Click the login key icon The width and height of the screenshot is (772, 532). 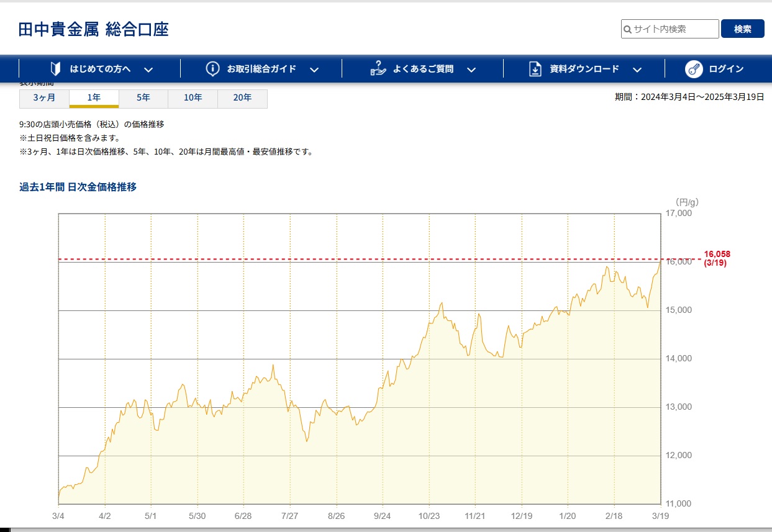click(694, 69)
